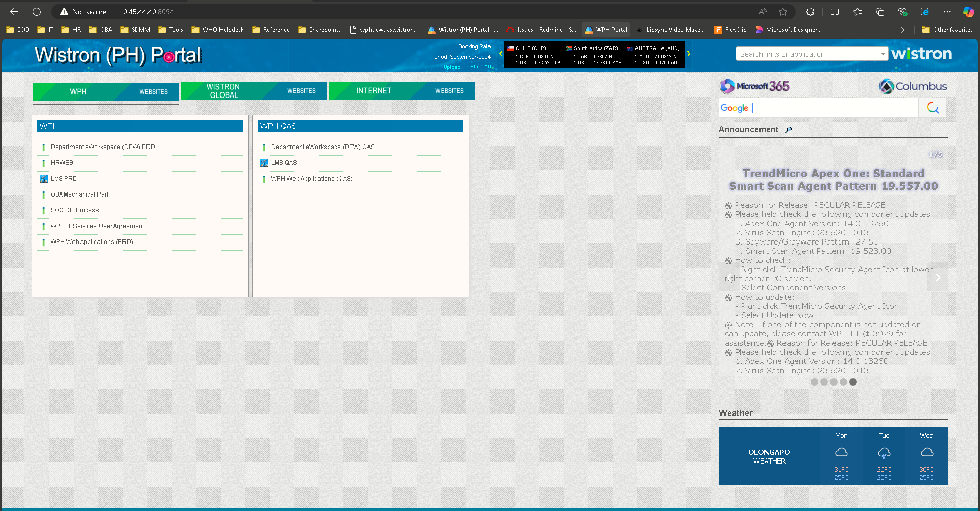
Task: Click the LMS PRD link icon
Action: pos(44,179)
